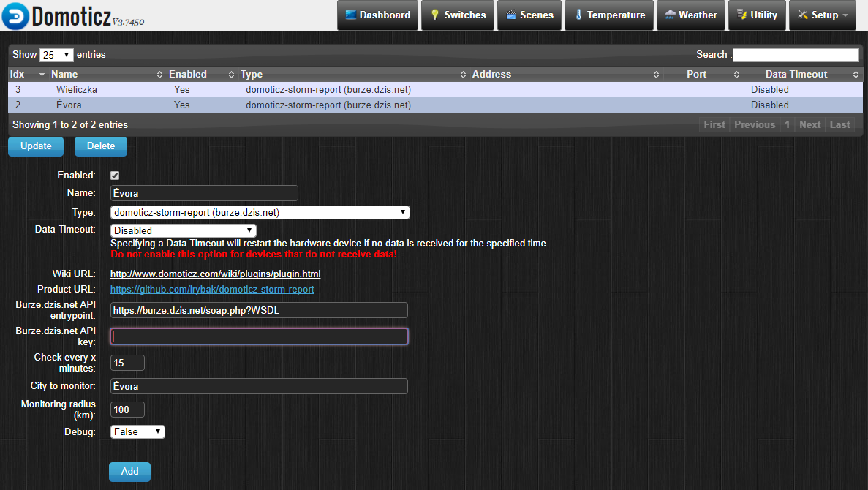Sort the table by Type column
Image resolution: width=868 pixels, height=490 pixels.
click(353, 74)
